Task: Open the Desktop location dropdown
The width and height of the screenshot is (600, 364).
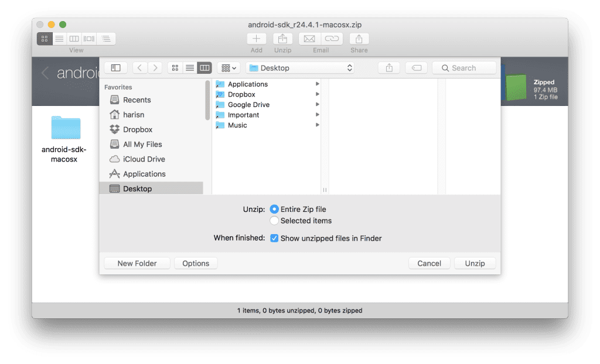Action: click(300, 67)
